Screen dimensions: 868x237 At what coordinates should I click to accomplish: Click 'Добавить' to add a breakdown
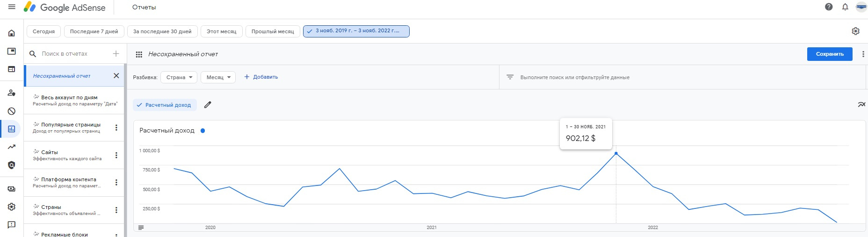261,77
